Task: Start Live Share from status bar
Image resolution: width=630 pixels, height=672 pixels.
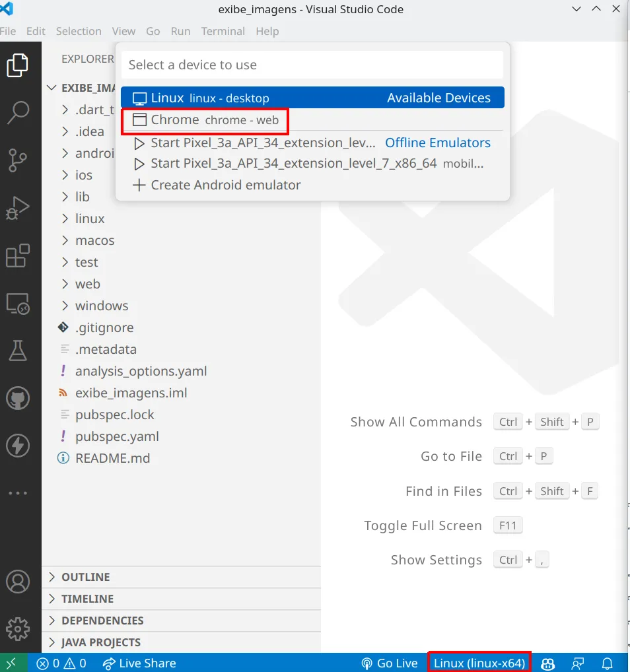Action: tap(139, 663)
